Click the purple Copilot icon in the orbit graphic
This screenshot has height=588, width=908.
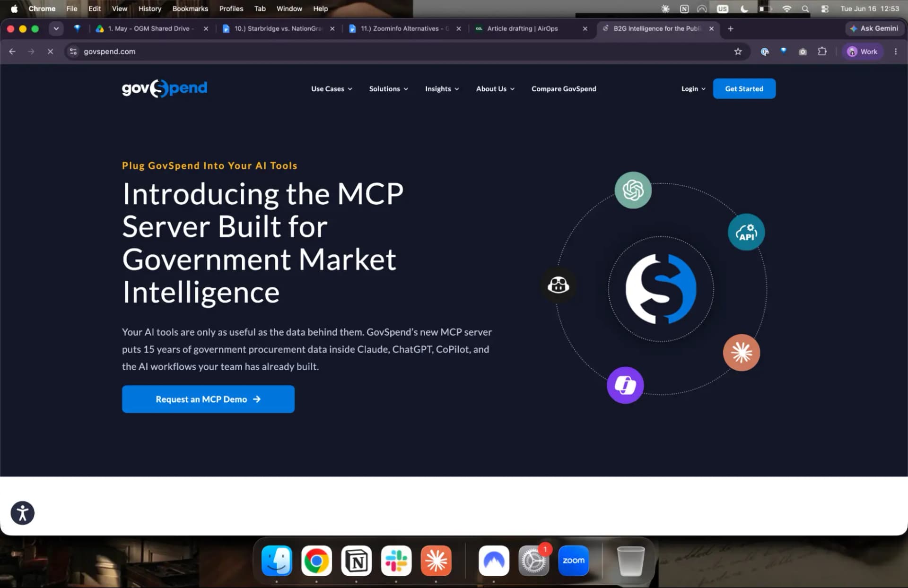tap(625, 385)
